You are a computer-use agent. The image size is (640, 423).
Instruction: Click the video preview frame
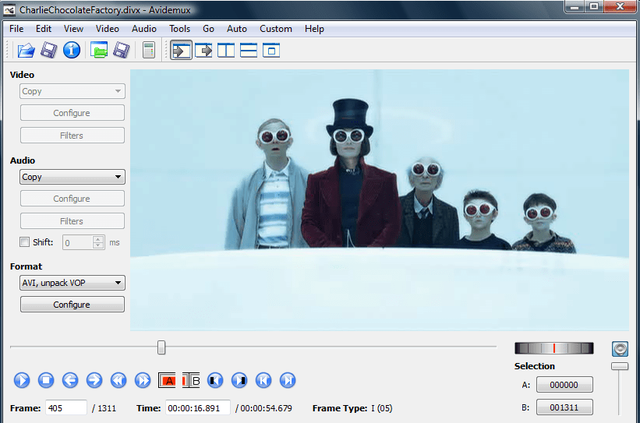pos(380,200)
